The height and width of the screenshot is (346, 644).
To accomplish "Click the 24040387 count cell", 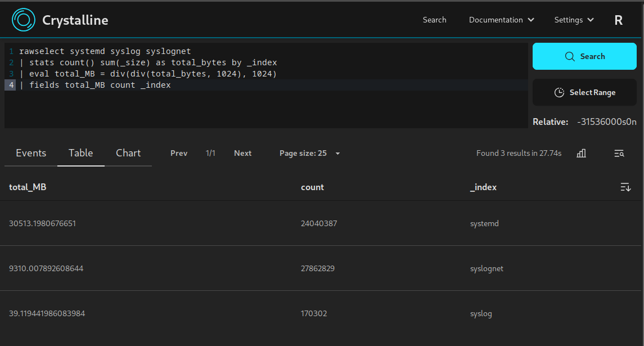I will point(319,223).
